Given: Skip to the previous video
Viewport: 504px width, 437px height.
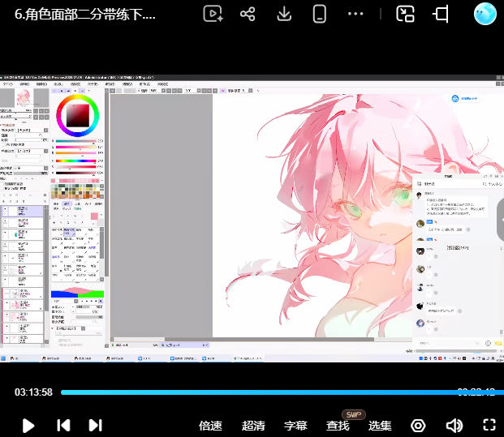Looking at the screenshot, I should point(63,425).
